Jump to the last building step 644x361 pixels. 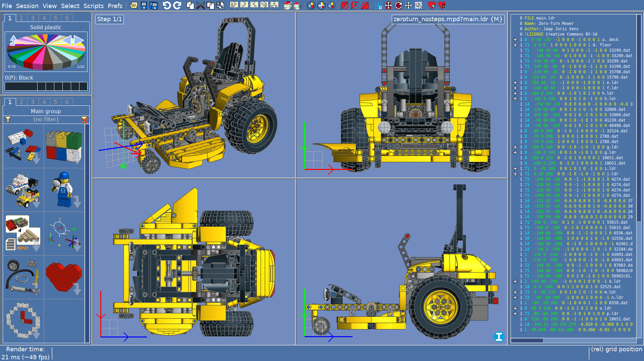[264, 5]
